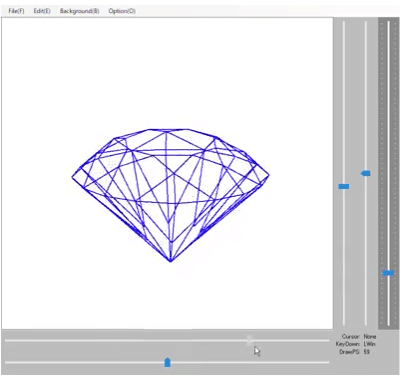The width and height of the screenshot is (405, 378).
Task: Open the Option(O) menu
Action: (122, 11)
